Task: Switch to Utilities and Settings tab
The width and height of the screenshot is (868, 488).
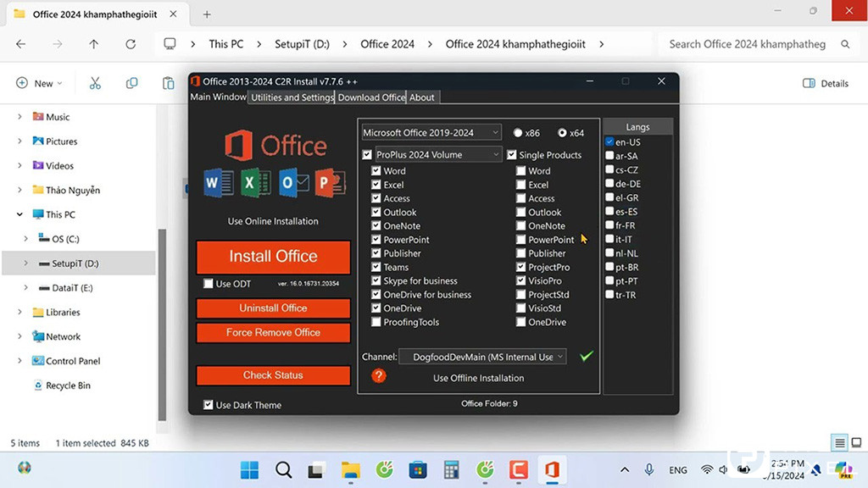Action: (292, 97)
